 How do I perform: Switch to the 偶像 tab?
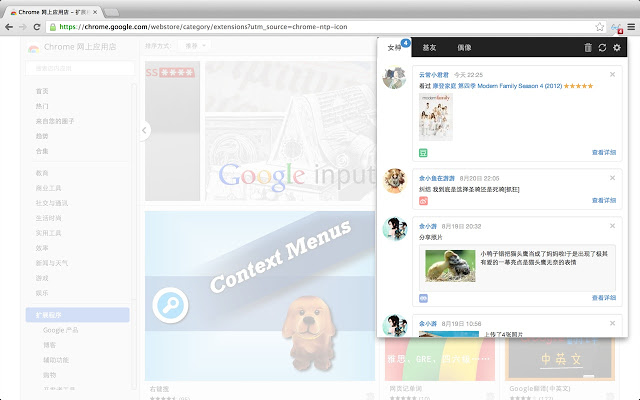tap(464, 48)
